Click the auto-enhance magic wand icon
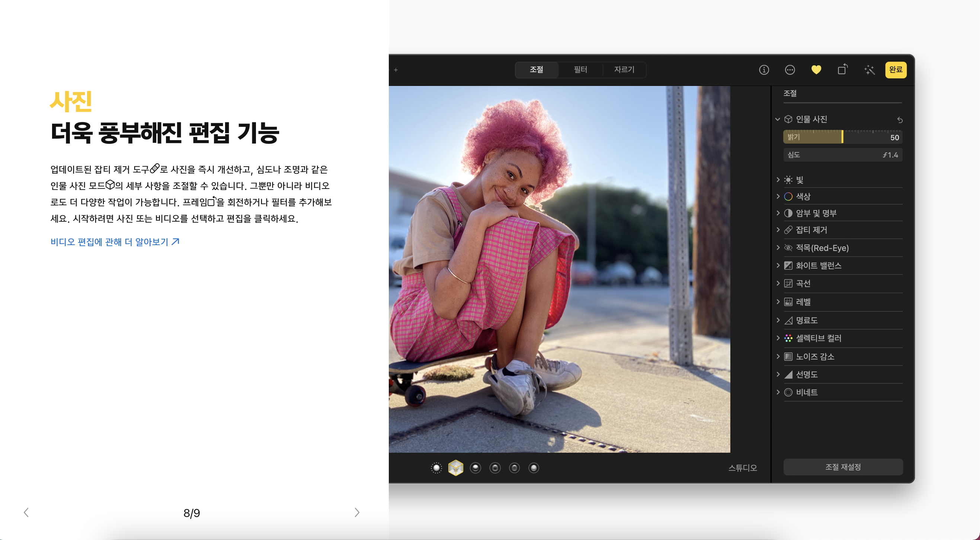This screenshot has height=540, width=980. tap(869, 70)
